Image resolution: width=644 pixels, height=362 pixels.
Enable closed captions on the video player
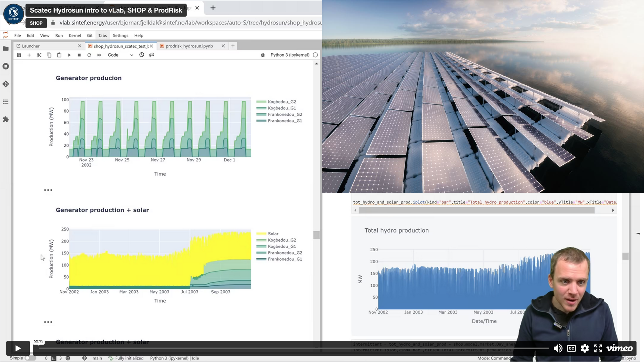coord(571,348)
